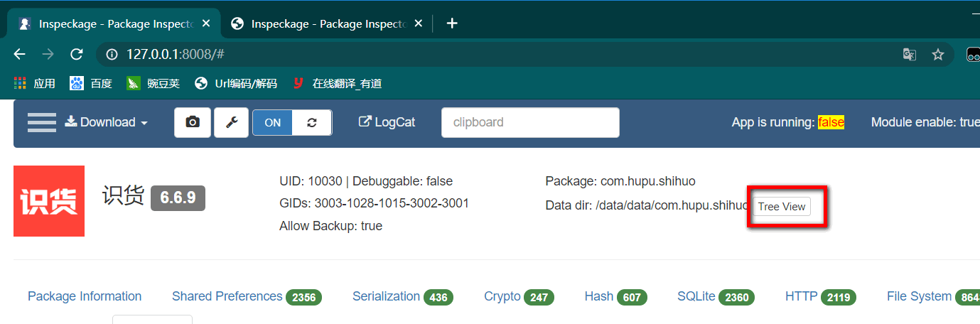Click the refresh arrows next to ON
Image resolution: width=980 pixels, height=324 pixels.
pos(312,122)
